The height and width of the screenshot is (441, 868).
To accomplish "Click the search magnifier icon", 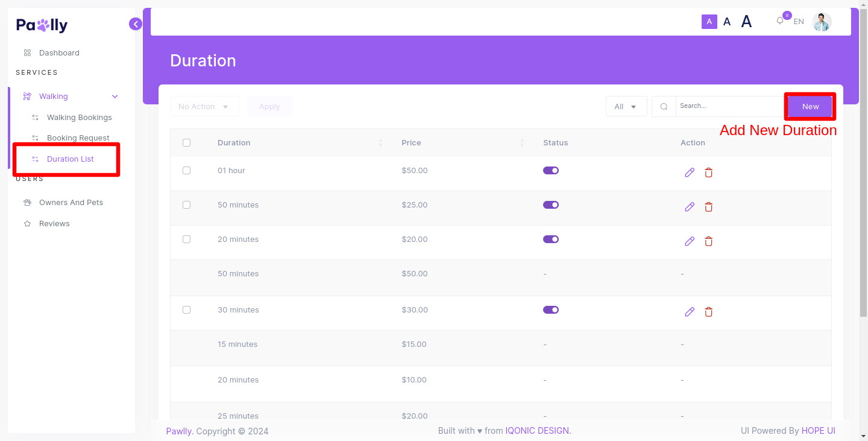I will [x=664, y=107].
